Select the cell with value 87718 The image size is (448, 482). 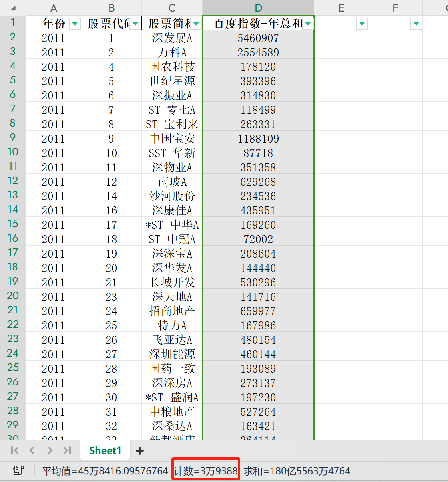258,153
